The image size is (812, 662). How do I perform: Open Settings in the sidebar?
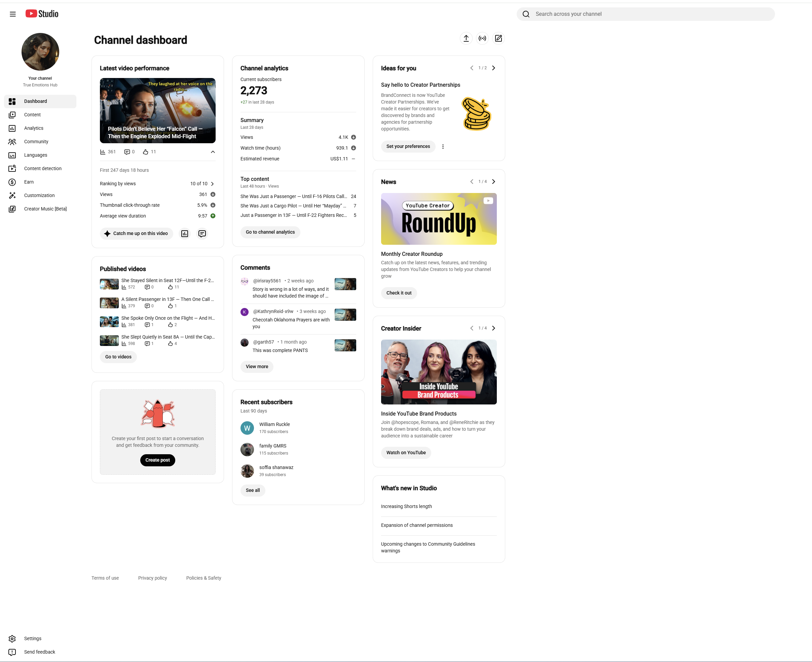tap(40, 639)
